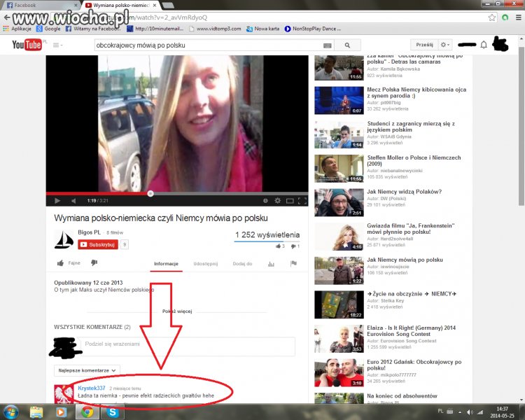Click the Krystek337 eagle avatar
This screenshot has height=420, width=525.
pyautogui.click(x=64, y=394)
